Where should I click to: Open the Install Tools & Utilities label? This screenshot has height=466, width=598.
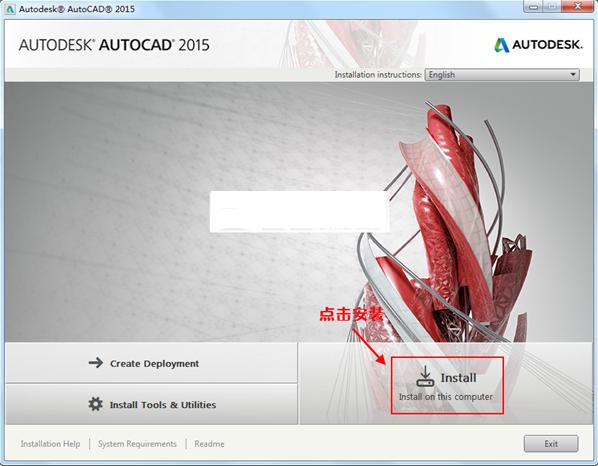163,405
